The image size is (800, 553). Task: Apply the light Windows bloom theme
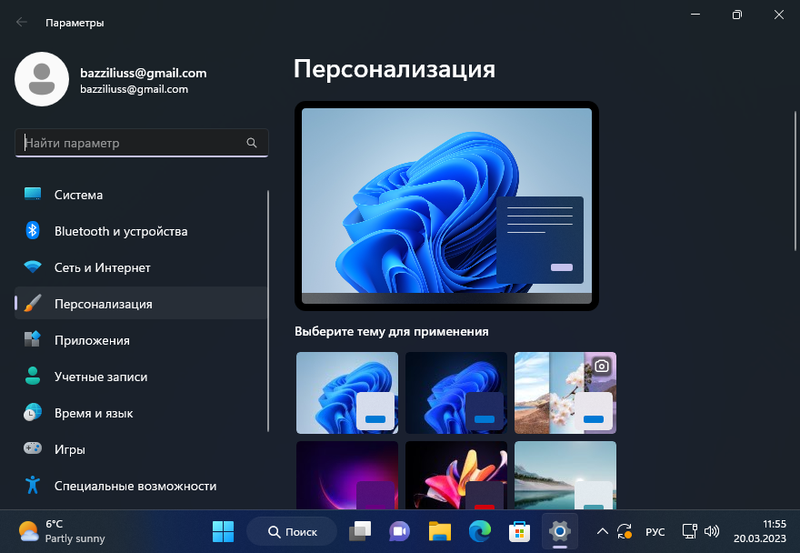coord(347,392)
